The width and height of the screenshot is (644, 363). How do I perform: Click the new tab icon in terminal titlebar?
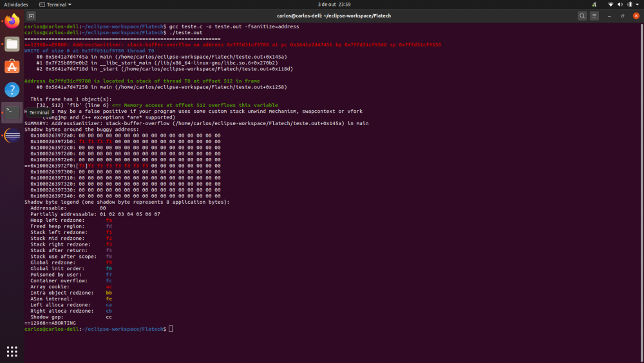point(32,15)
